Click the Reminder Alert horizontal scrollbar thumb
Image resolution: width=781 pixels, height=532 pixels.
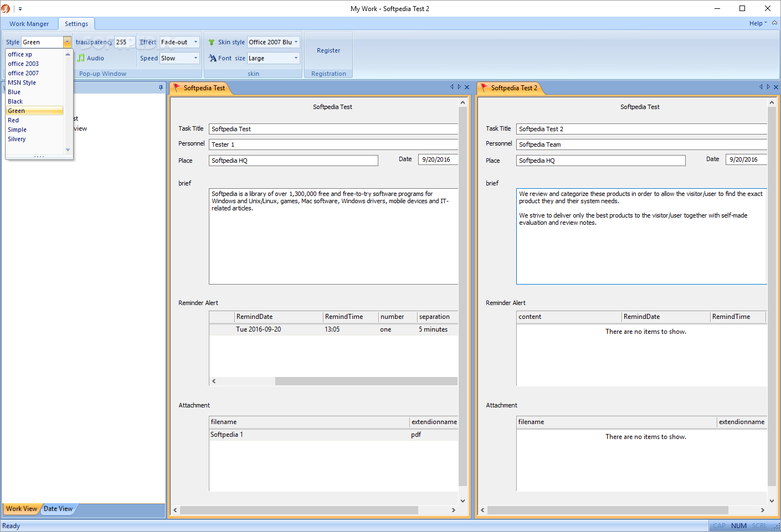pyautogui.click(x=366, y=381)
